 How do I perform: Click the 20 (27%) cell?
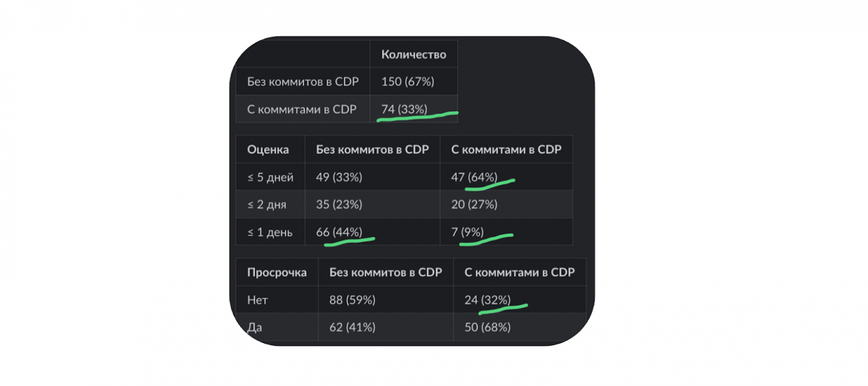coord(474,204)
